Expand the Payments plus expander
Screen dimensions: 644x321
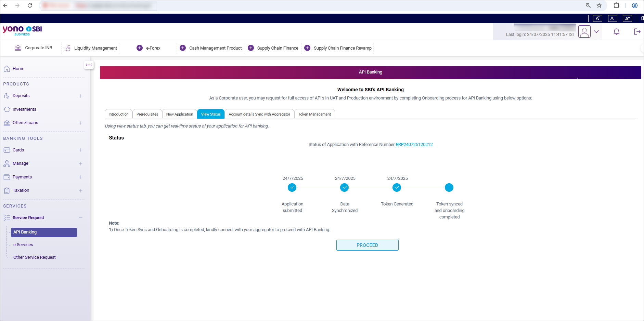tap(81, 177)
